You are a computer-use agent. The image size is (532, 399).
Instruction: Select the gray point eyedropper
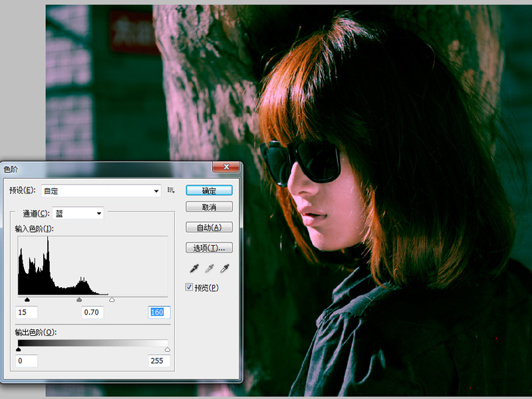[209, 269]
